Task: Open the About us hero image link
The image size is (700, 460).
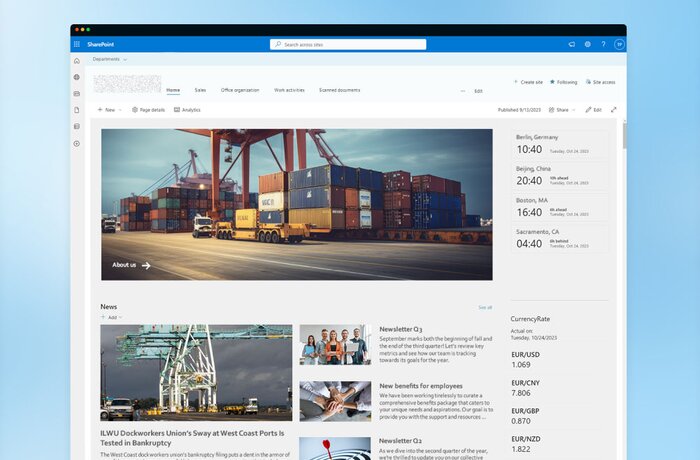Action: click(x=131, y=265)
